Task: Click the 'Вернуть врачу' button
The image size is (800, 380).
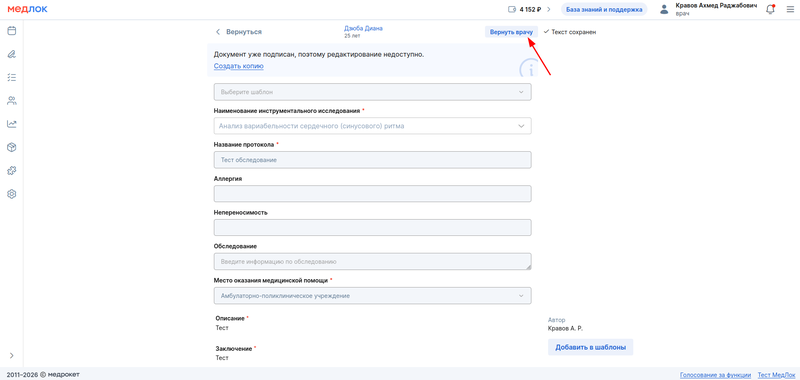Action: click(x=511, y=32)
